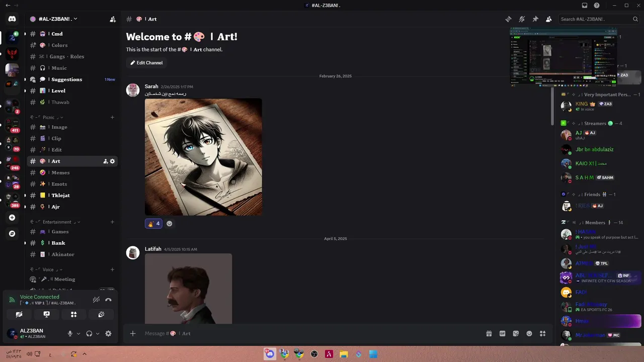644x362 pixels.
Task: Open the Emots channel
Action: tap(72, 184)
